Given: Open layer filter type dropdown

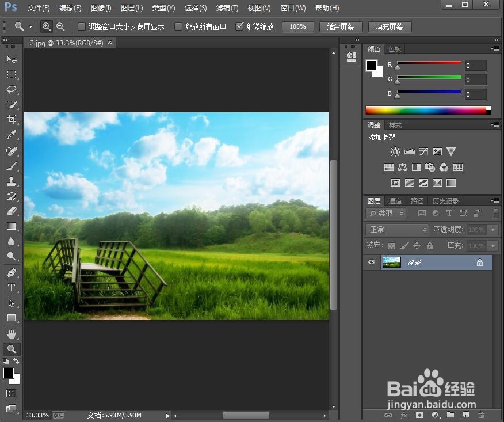Looking at the screenshot, I should pos(386,213).
